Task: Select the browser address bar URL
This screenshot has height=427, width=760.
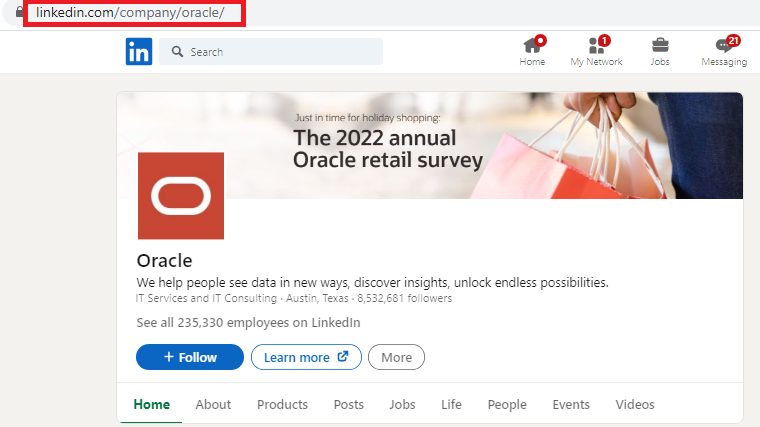Action: [x=130, y=13]
